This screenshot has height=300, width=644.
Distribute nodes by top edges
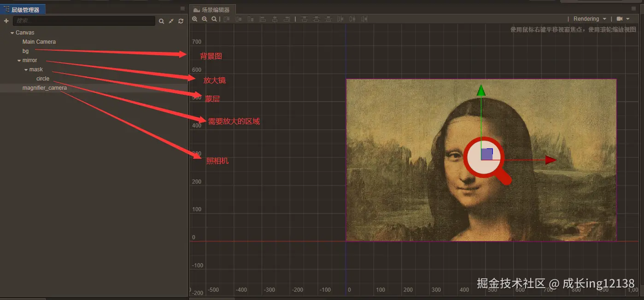coord(304,19)
